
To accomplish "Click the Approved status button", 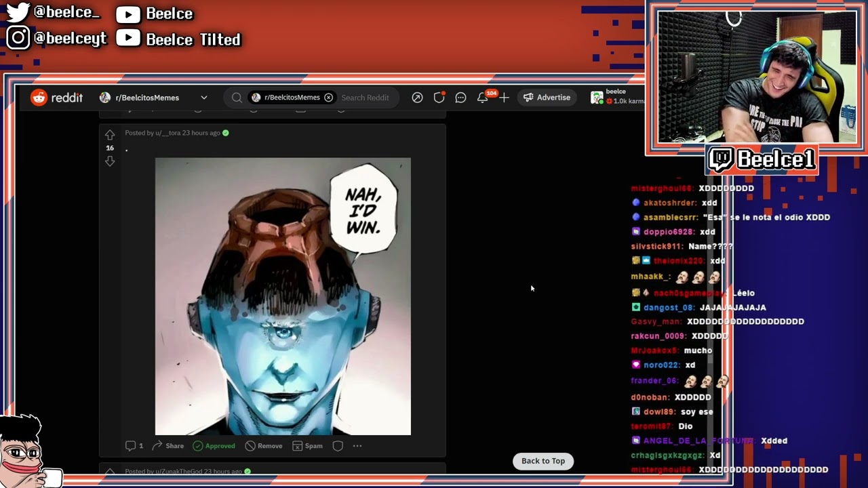I will click(x=214, y=446).
